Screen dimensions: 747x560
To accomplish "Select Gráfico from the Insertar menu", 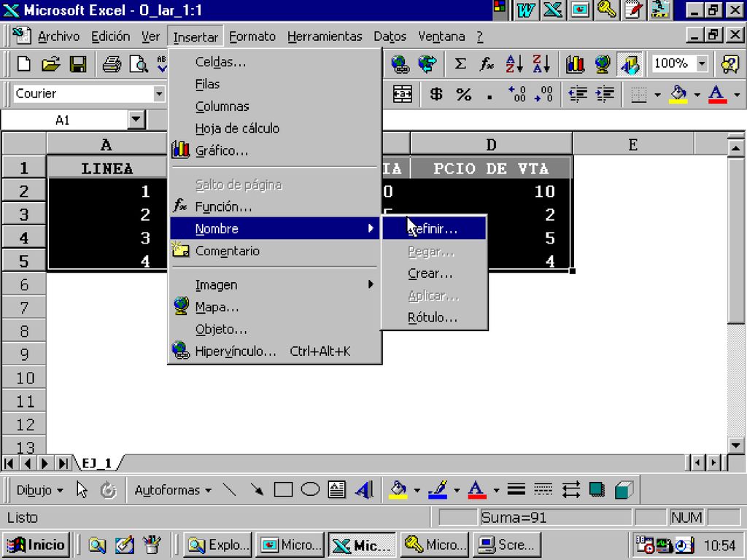I will (275, 151).
